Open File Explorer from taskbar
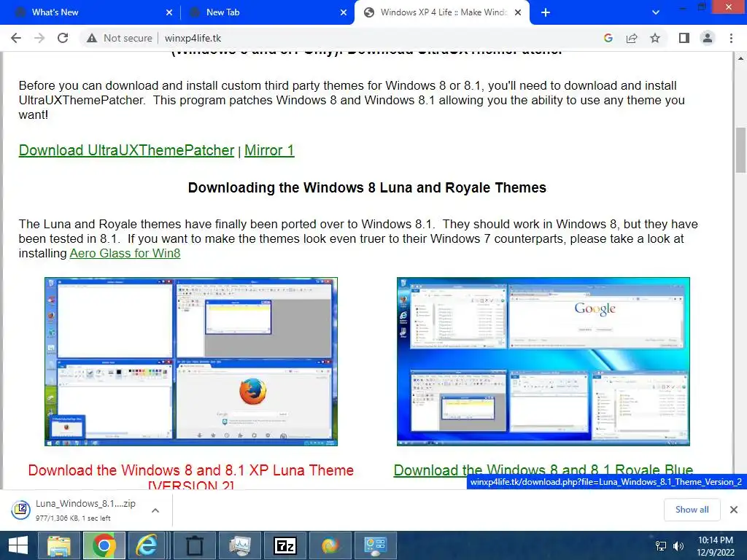The height and width of the screenshot is (560, 747). [59, 545]
